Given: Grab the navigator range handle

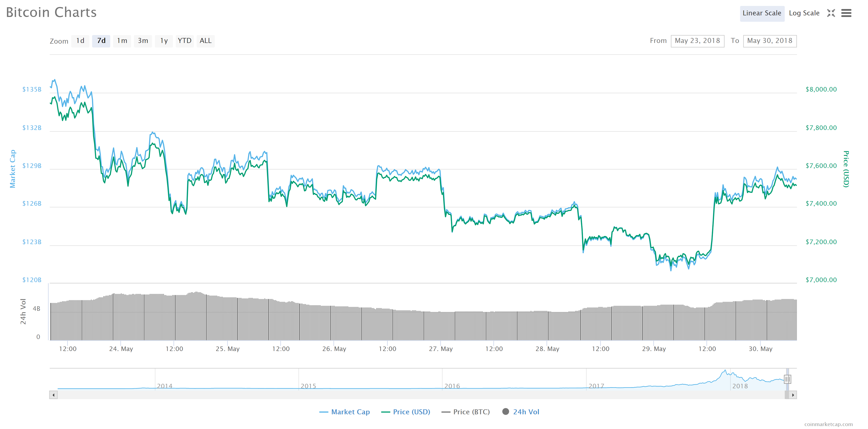Looking at the screenshot, I should pyautogui.click(x=787, y=379).
